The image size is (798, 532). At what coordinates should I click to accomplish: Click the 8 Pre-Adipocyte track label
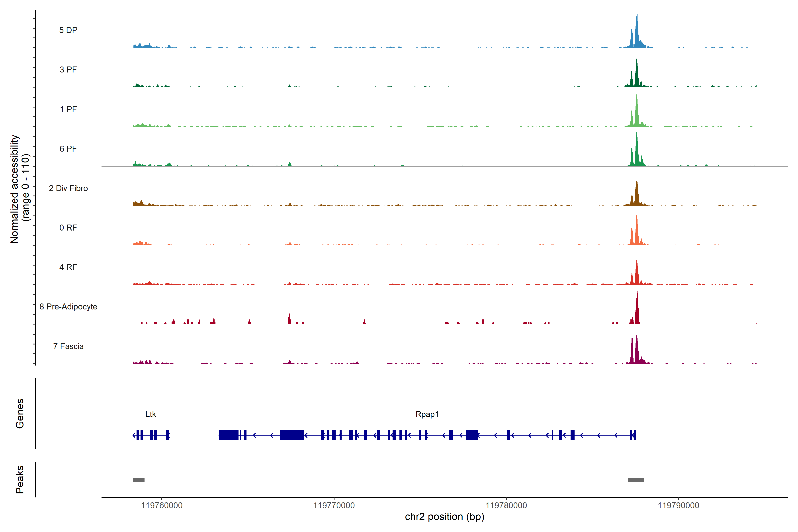pos(68,307)
